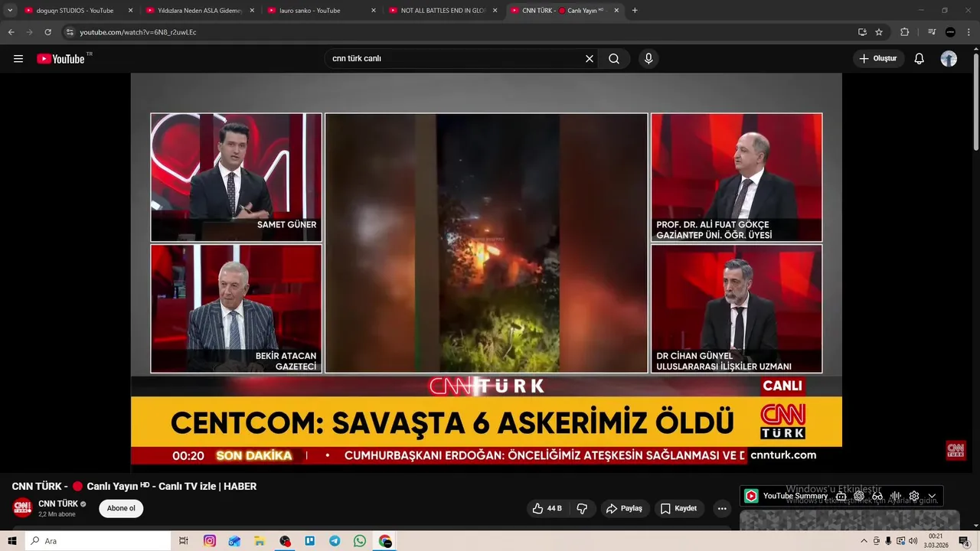Show hidden system tray icons
This screenshot has width=980, height=551.
(x=864, y=541)
